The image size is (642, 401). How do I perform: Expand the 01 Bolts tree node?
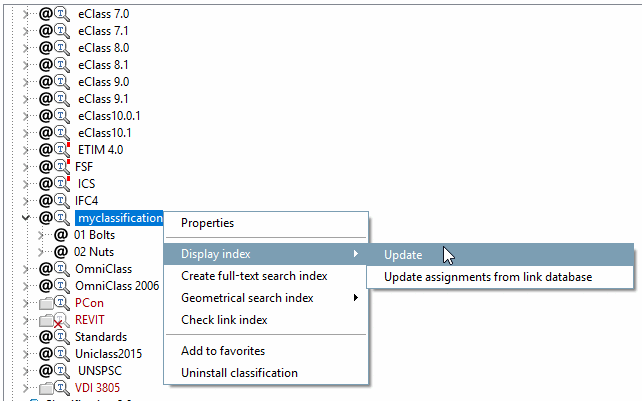click(x=41, y=235)
